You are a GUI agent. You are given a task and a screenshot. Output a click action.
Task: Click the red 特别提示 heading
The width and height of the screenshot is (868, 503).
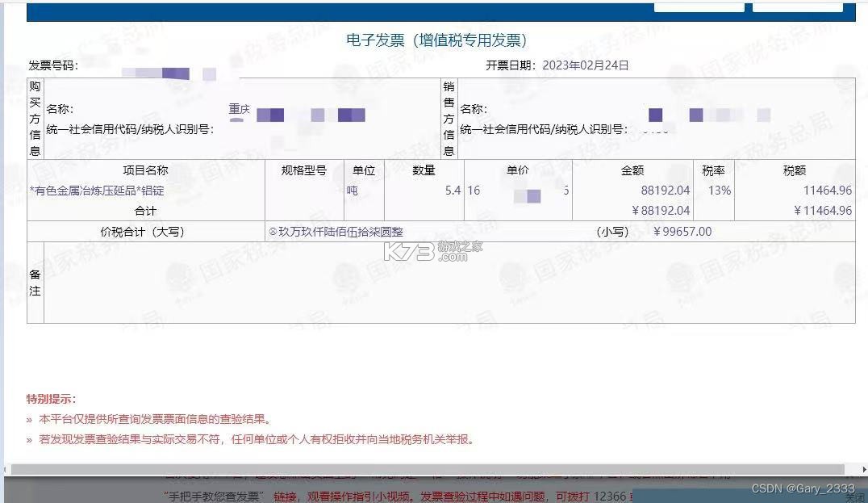click(51, 399)
